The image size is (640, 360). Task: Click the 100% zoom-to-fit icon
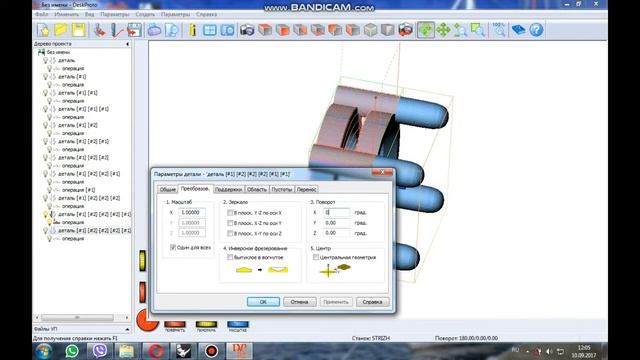pos(499,30)
